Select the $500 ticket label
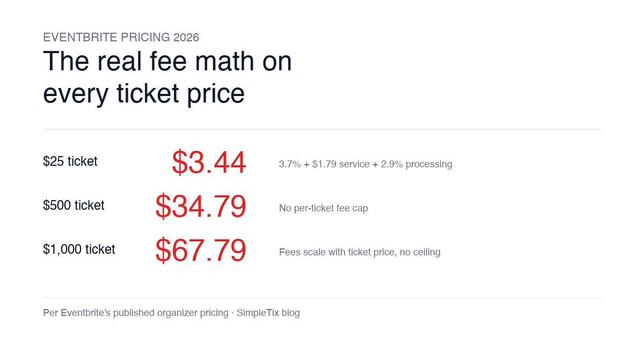The width and height of the screenshot is (644, 338). tap(74, 205)
